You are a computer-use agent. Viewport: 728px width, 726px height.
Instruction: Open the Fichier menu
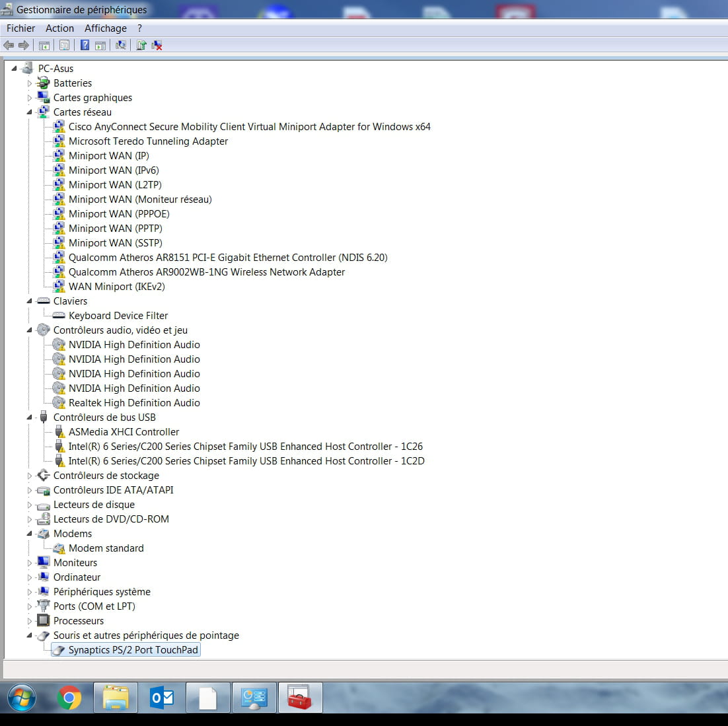pos(21,28)
